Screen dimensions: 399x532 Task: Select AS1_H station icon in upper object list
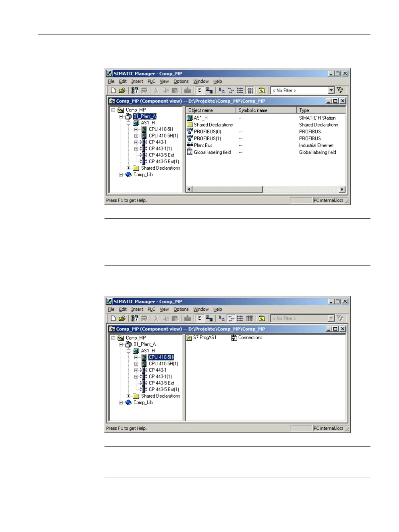click(190, 118)
